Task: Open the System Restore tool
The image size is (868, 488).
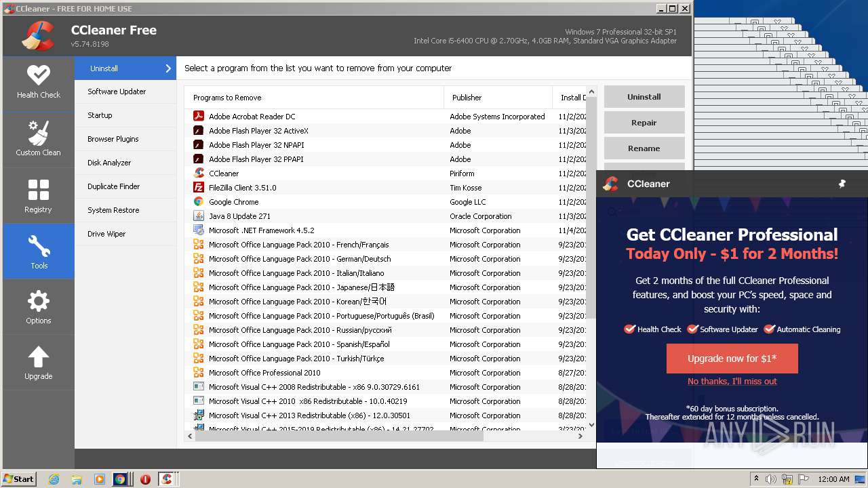Action: 125,210
